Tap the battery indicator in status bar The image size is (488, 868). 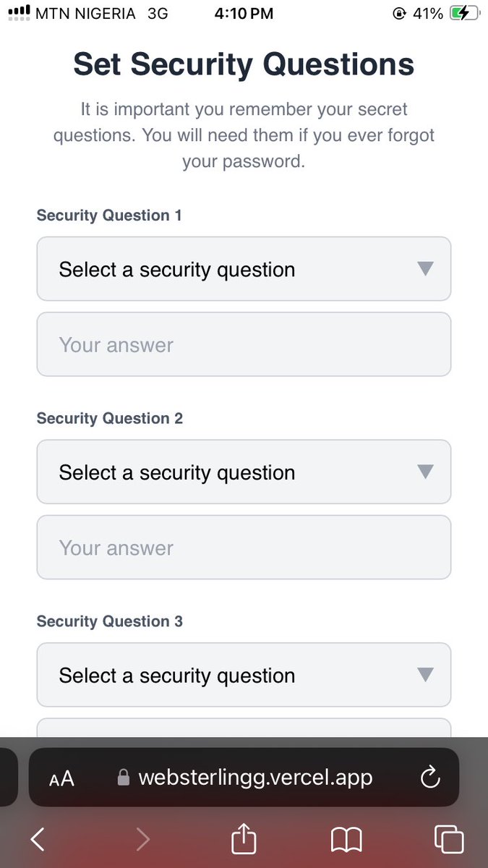tap(463, 13)
